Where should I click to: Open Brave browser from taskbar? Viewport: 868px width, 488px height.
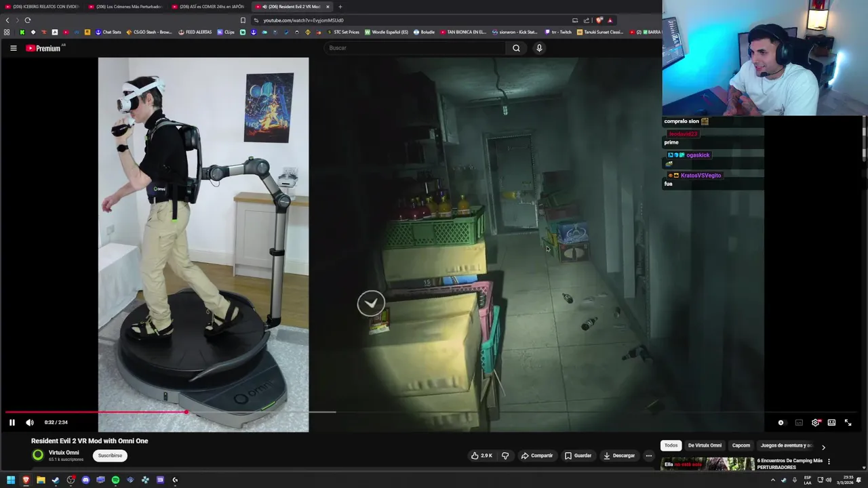pyautogui.click(x=26, y=480)
